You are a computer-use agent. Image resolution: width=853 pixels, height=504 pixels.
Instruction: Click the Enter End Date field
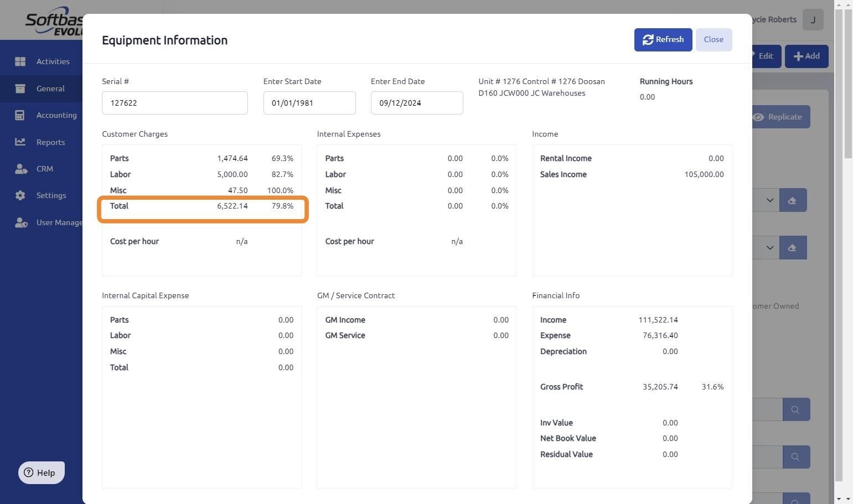coord(416,103)
